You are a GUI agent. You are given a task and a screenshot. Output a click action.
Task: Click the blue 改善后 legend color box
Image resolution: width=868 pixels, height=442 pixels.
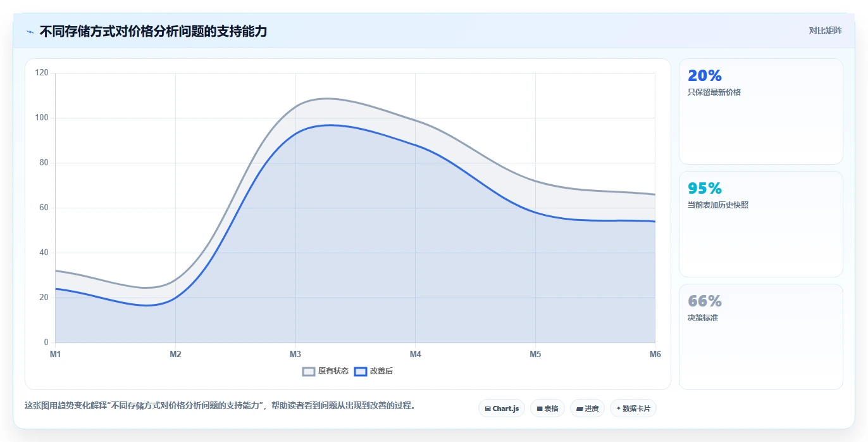[360, 371]
